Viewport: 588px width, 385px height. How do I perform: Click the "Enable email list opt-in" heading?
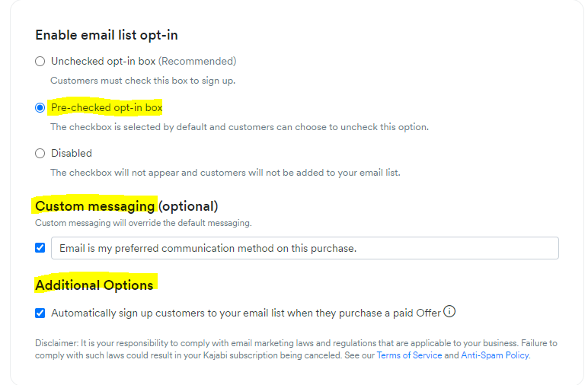coord(107,35)
